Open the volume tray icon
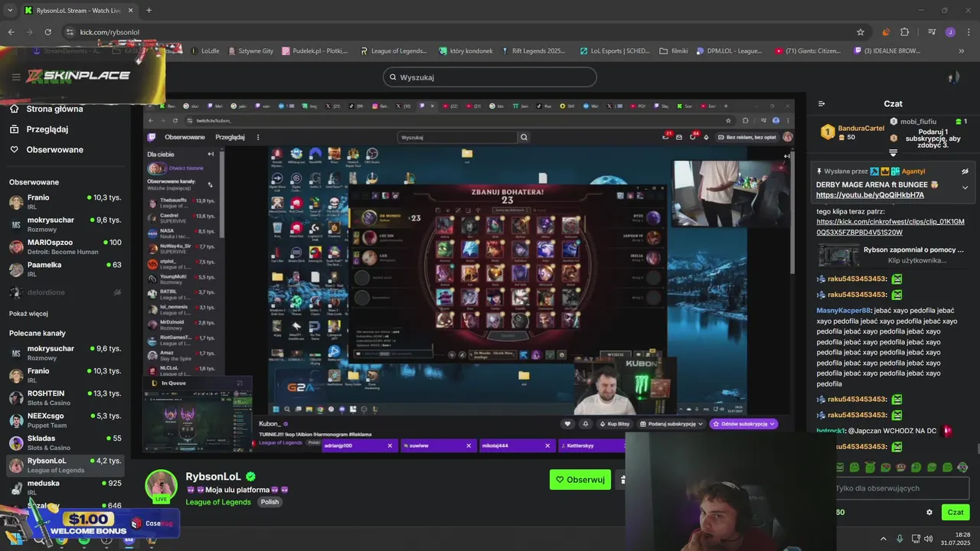Image resolution: width=980 pixels, height=551 pixels. coord(928,539)
